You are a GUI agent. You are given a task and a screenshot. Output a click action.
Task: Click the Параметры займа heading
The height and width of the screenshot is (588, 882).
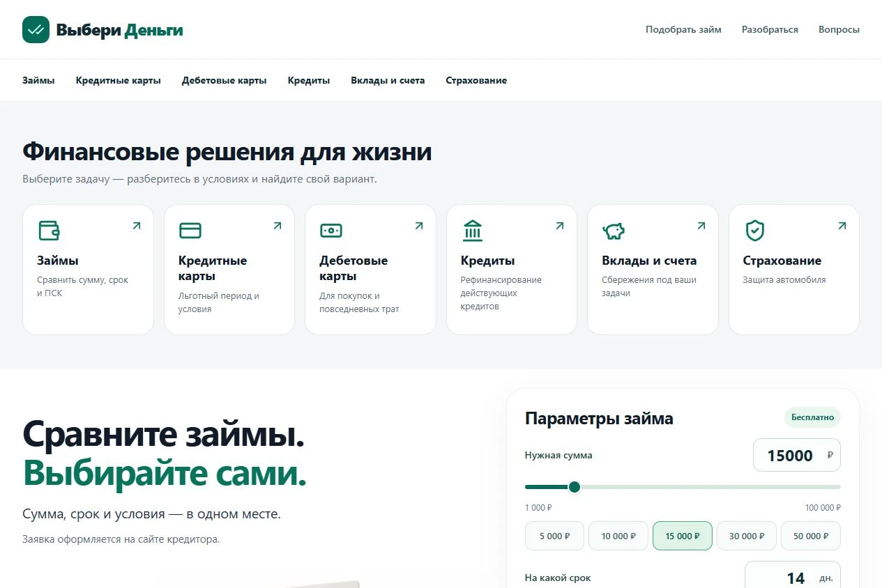tap(599, 419)
